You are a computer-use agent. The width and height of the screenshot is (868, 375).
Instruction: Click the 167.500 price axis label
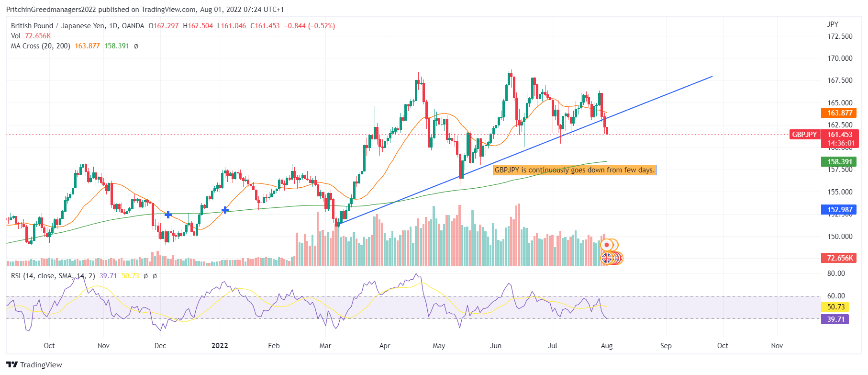click(840, 80)
